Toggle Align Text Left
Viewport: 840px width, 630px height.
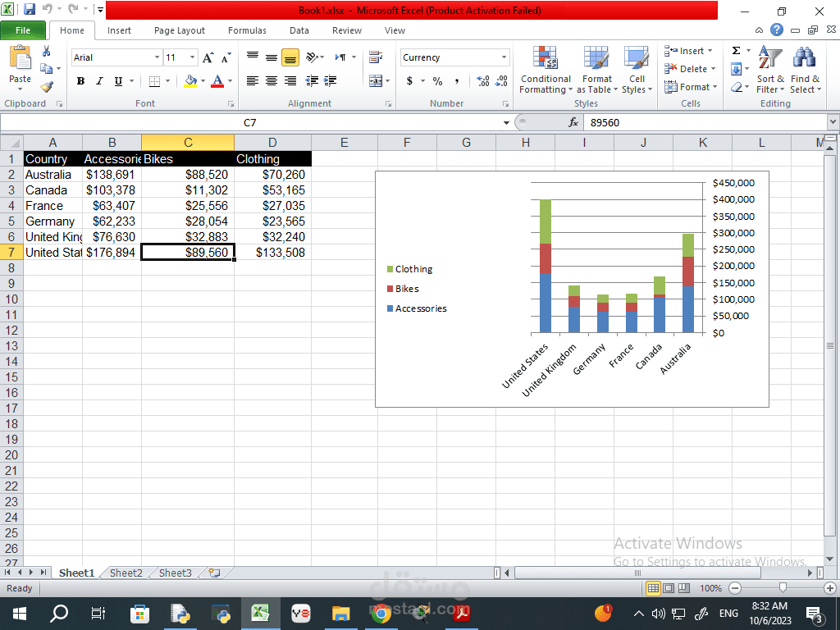[253, 81]
